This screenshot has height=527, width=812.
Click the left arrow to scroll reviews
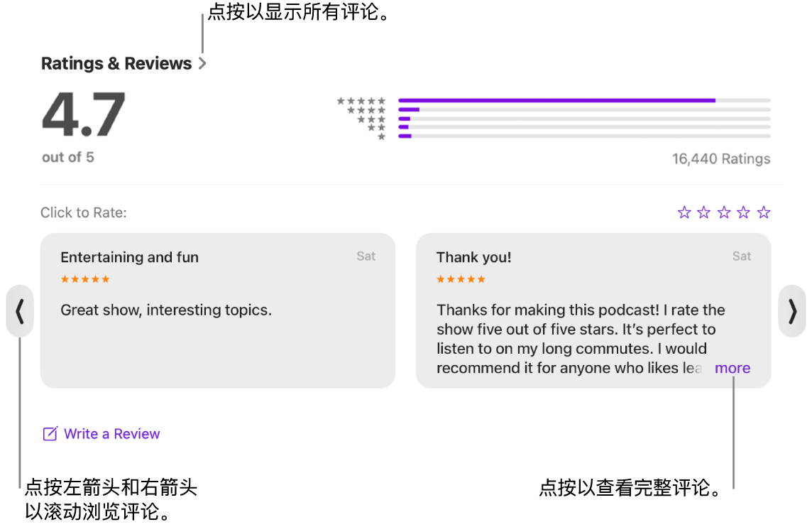click(x=20, y=311)
